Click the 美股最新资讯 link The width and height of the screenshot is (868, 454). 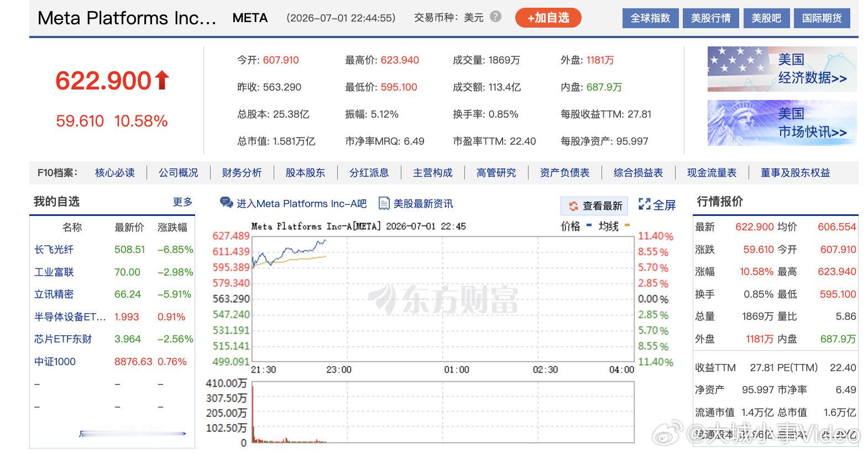coord(423,204)
